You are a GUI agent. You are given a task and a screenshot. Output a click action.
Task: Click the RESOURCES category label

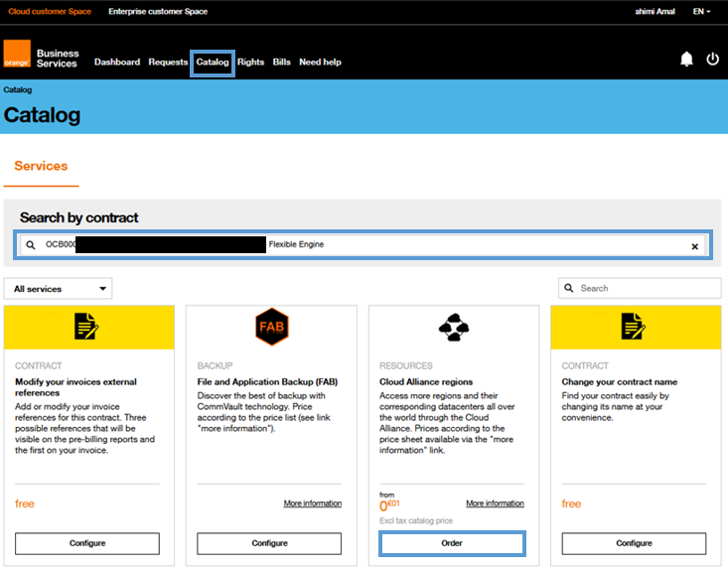pyautogui.click(x=406, y=365)
